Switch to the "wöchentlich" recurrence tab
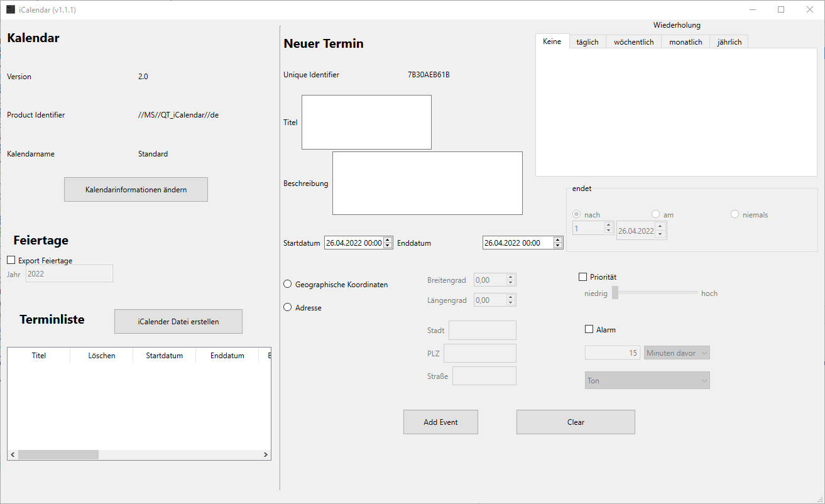Screen dimensions: 825x504 (x=633, y=41)
